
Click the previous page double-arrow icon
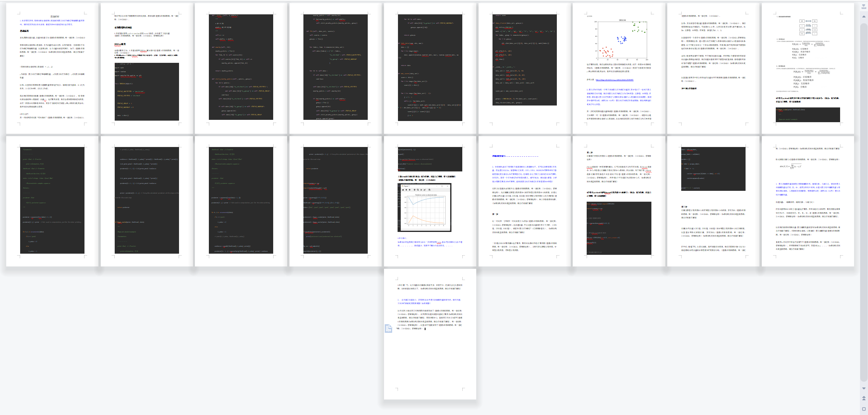(864, 398)
